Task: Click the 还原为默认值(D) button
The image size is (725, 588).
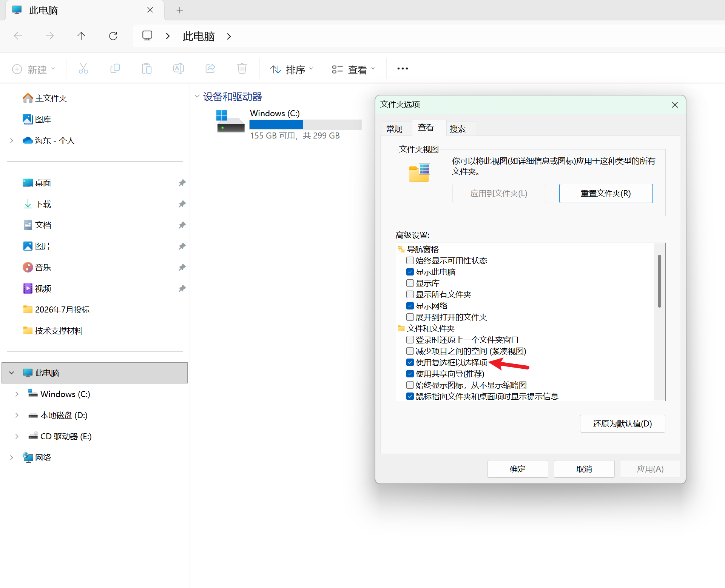Action: pos(622,424)
